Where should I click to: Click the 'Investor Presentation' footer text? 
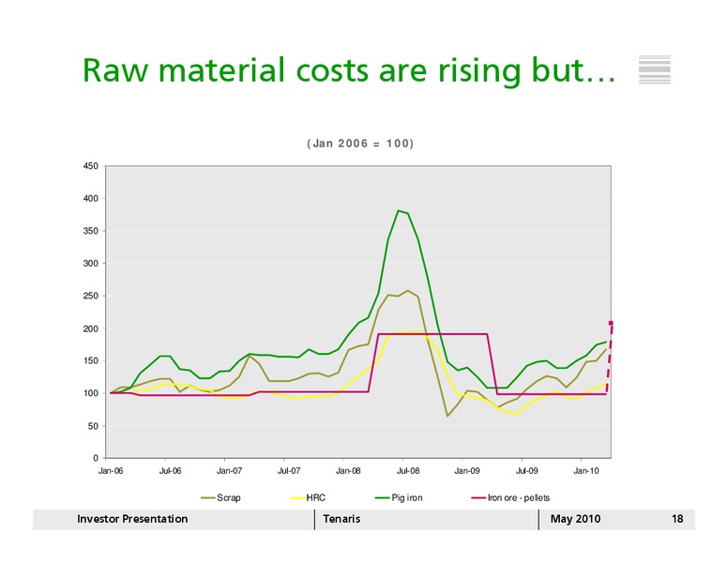tap(132, 519)
